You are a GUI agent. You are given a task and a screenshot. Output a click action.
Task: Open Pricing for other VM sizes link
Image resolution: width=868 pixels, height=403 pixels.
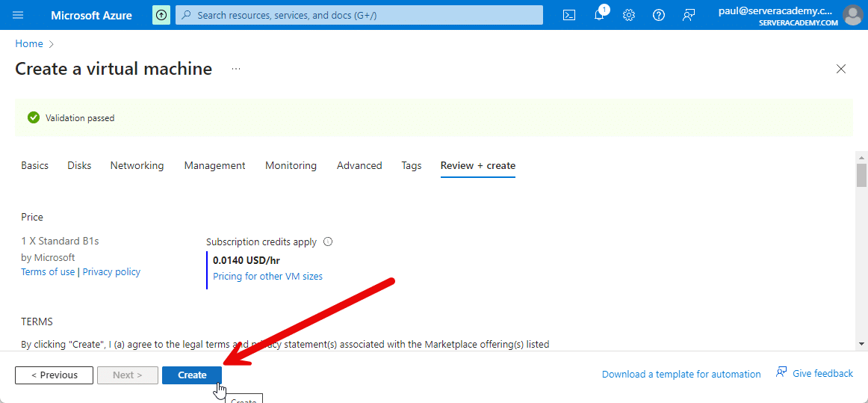click(x=267, y=277)
